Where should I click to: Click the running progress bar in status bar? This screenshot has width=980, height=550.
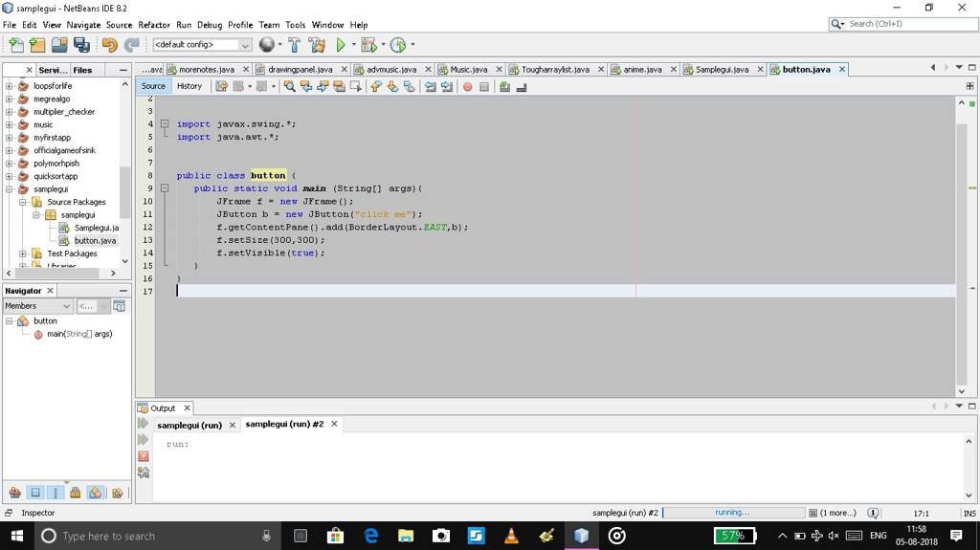pyautogui.click(x=734, y=513)
